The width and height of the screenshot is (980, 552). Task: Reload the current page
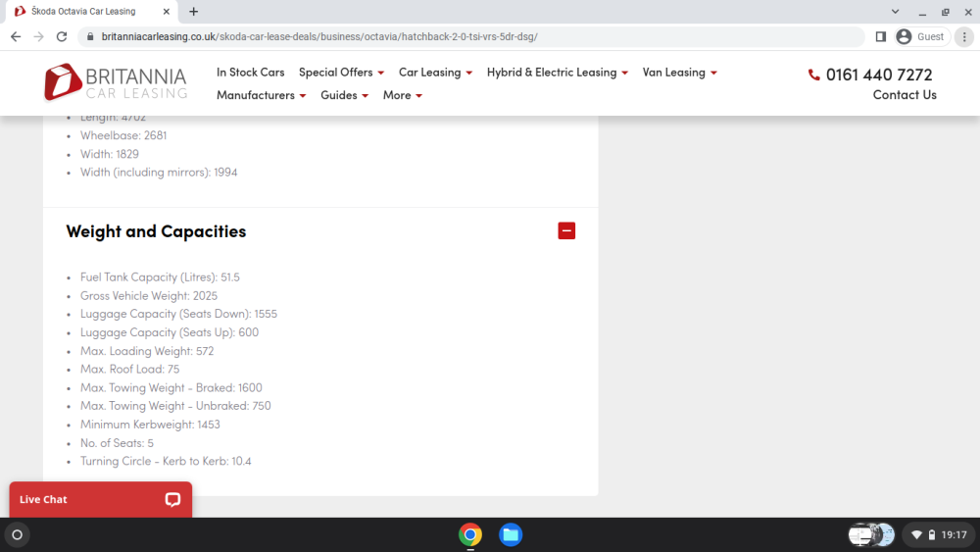point(61,37)
